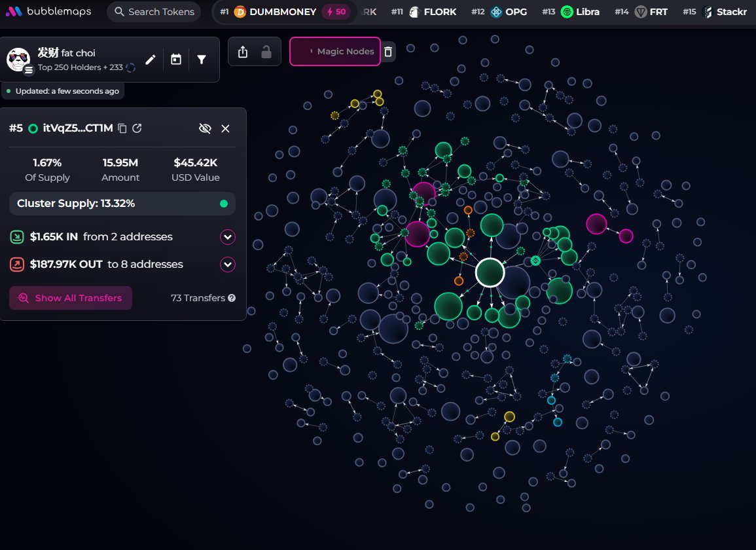Viewport: 756px width, 550px height.
Task: Go to the bubblemaps home logo
Action: click(48, 12)
